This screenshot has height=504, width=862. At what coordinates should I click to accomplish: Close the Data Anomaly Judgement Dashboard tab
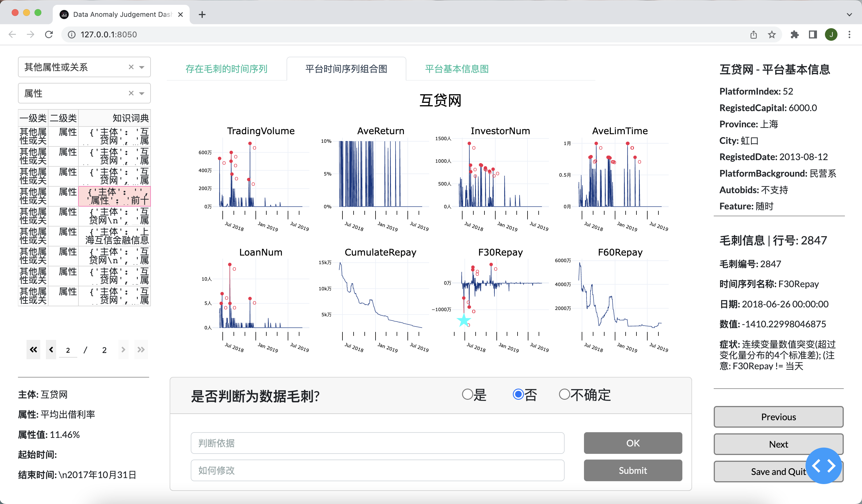[x=180, y=14]
